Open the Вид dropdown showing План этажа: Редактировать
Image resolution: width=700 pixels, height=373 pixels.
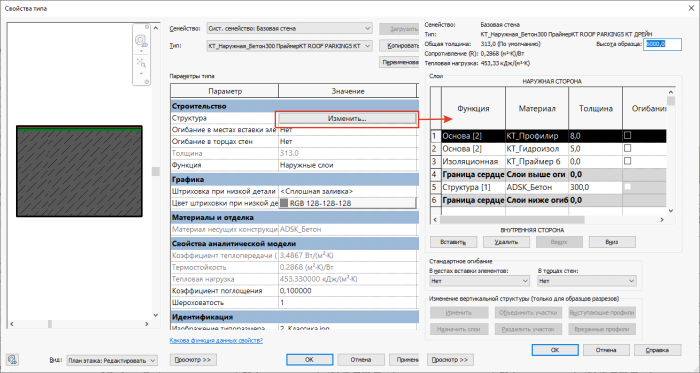click(112, 360)
